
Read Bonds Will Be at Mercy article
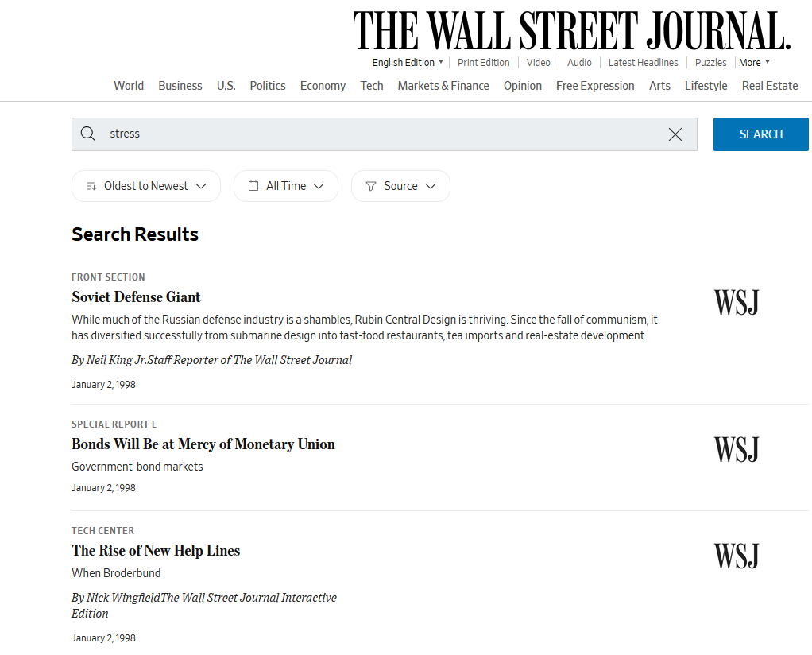pos(203,444)
